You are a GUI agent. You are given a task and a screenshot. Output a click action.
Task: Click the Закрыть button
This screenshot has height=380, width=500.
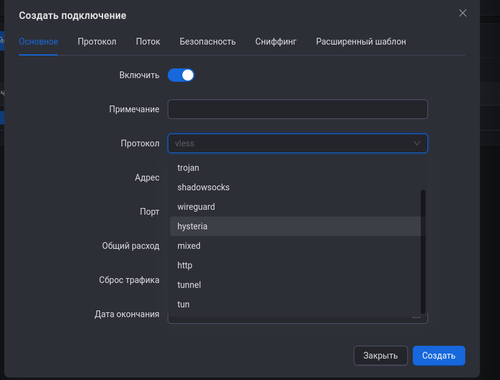[380, 356]
